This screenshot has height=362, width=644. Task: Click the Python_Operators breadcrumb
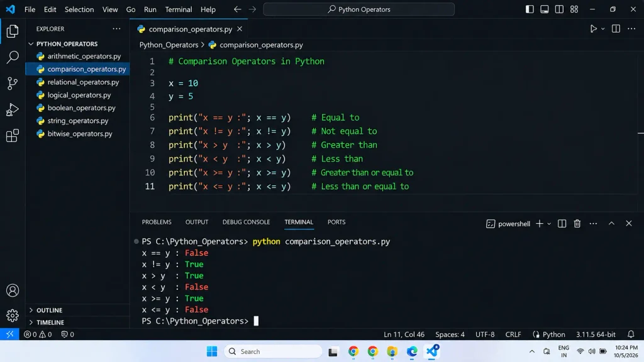pyautogui.click(x=169, y=45)
